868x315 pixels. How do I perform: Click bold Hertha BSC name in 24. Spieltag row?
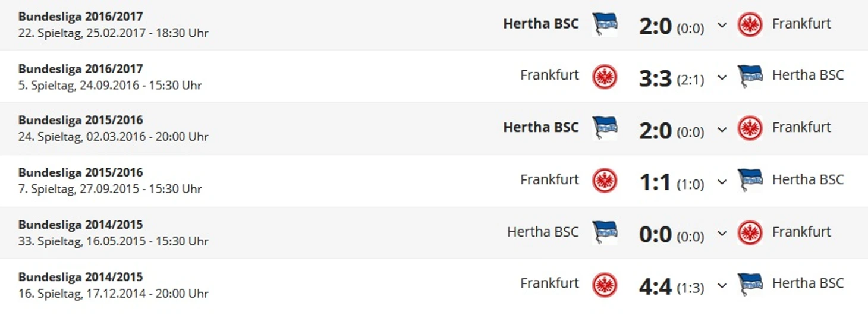(540, 127)
